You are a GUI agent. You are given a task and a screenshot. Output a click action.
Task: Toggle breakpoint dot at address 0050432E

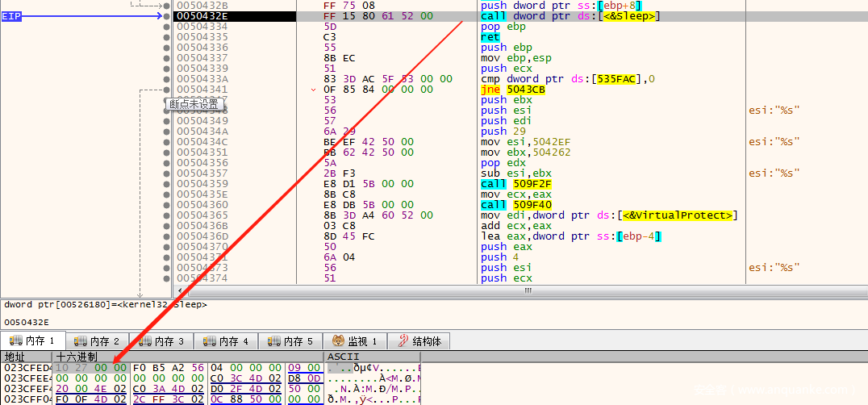[167, 16]
